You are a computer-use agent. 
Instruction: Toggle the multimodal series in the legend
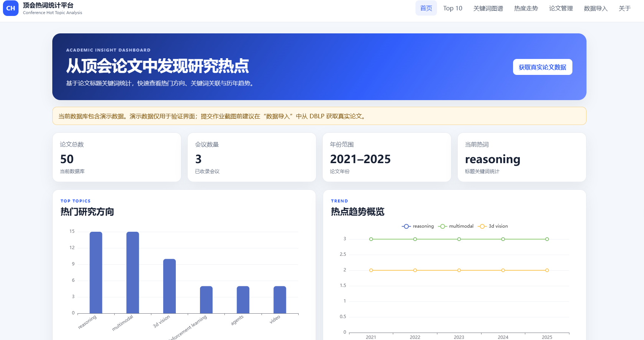[x=456, y=226]
